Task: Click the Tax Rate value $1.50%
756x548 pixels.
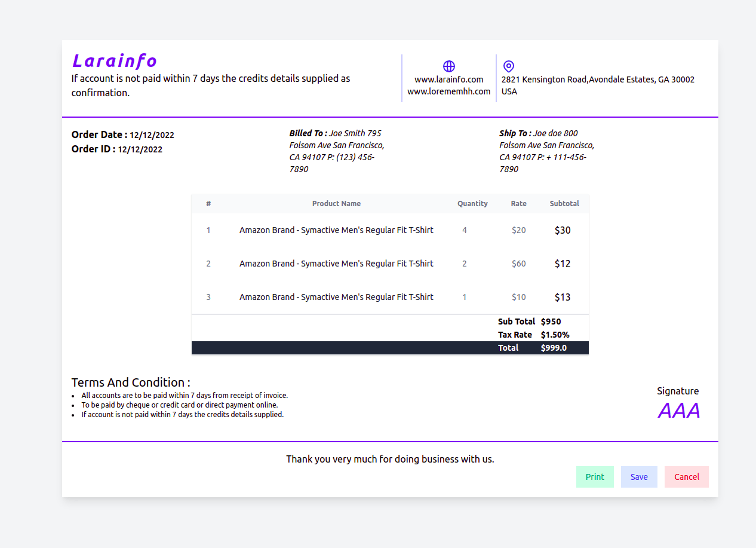Action: (x=555, y=334)
